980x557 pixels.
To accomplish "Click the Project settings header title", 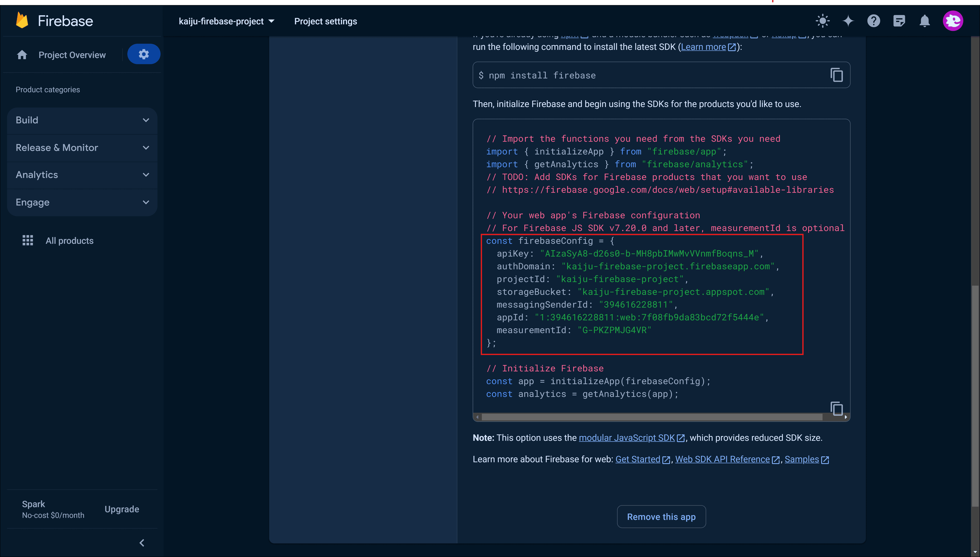I will click(326, 21).
